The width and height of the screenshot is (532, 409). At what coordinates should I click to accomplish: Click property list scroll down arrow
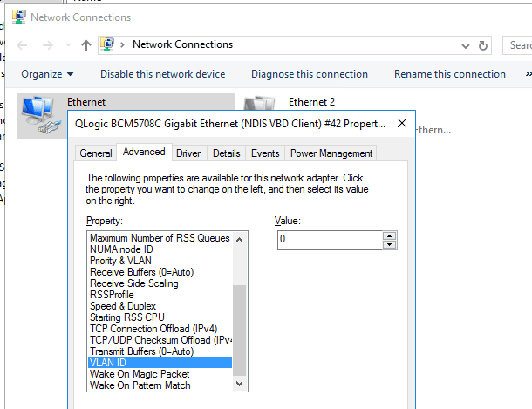[239, 384]
